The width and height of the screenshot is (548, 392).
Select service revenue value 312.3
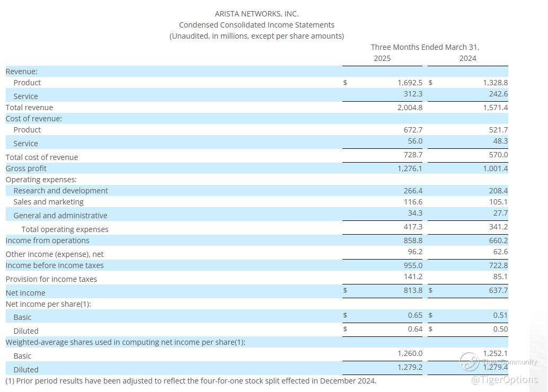click(x=413, y=94)
